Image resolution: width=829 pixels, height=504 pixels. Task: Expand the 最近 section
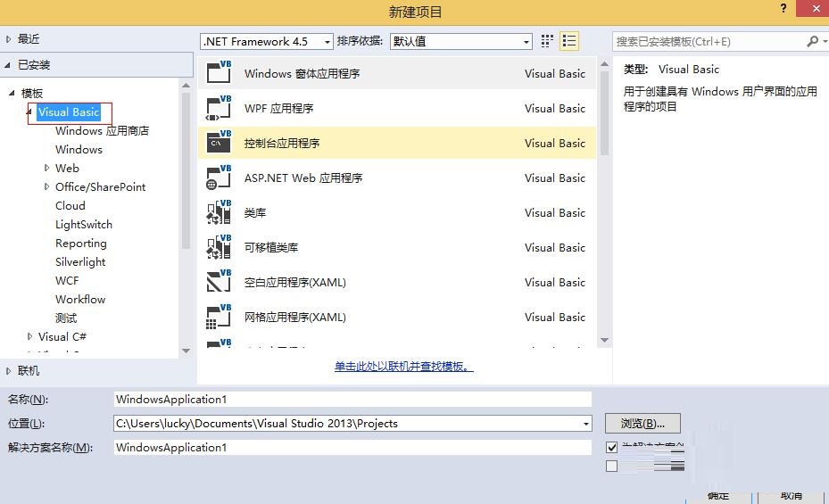pyautogui.click(x=8, y=39)
